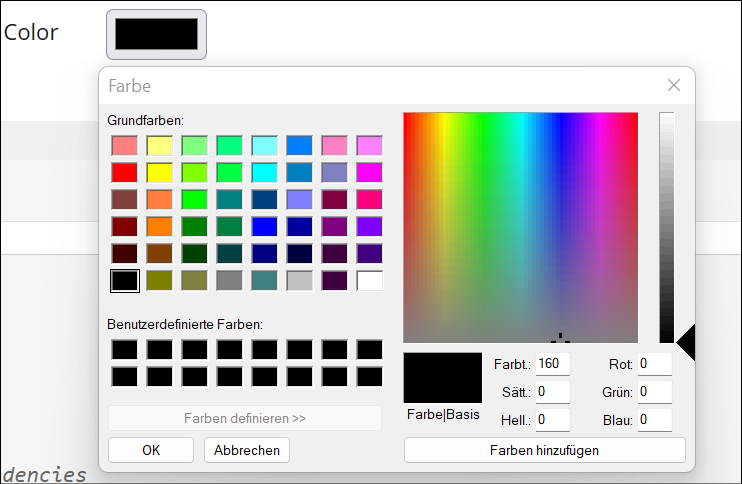This screenshot has width=742, height=484.
Task: Pick the pure red basic color
Action: coord(125,173)
